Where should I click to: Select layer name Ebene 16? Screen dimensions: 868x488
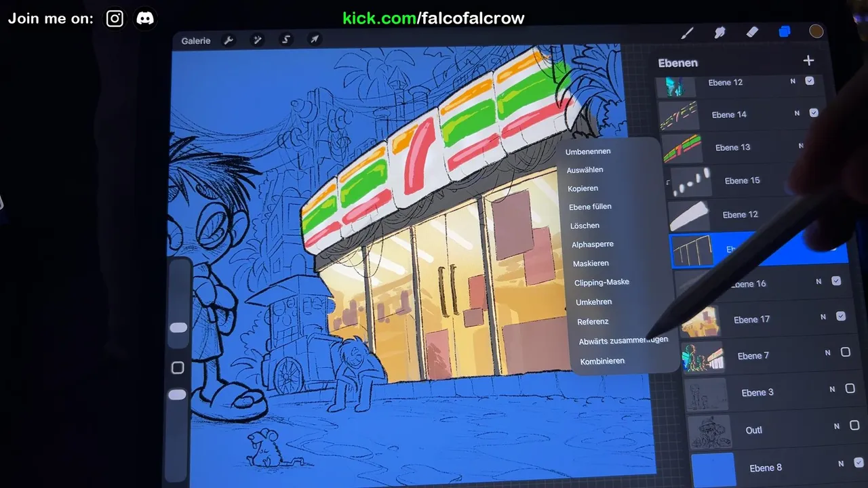[749, 284]
